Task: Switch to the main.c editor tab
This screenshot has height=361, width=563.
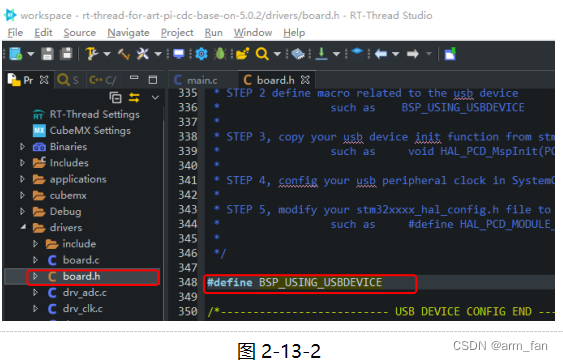Action: coord(202,80)
